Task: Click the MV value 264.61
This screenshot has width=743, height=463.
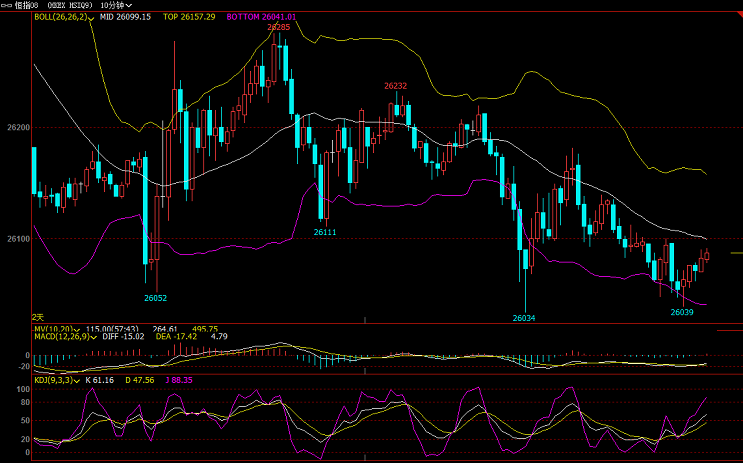Action: click(165, 329)
